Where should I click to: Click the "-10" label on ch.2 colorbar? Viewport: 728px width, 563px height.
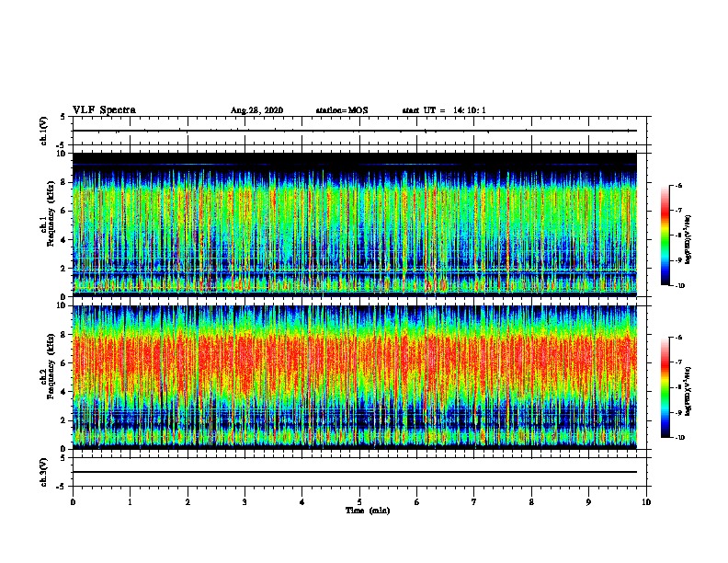680,438
